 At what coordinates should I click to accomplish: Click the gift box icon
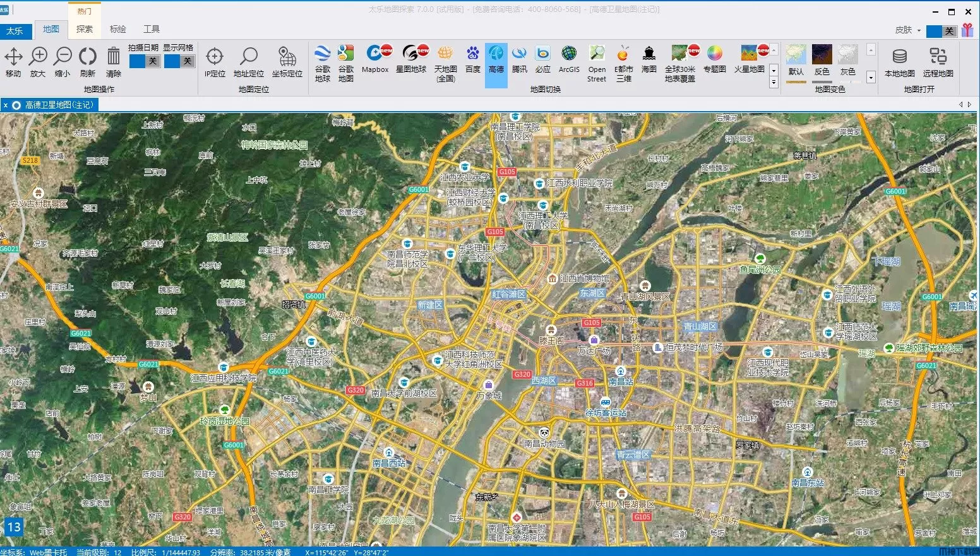click(x=967, y=30)
